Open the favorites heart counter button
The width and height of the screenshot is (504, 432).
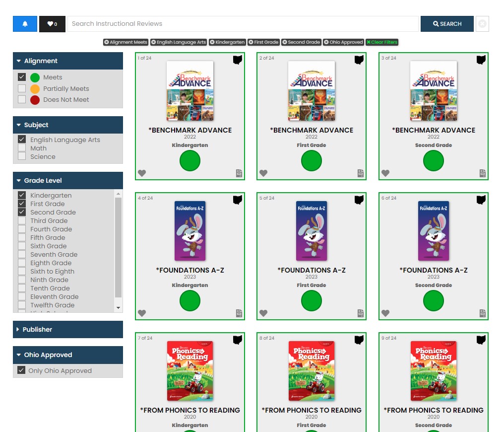click(x=52, y=24)
